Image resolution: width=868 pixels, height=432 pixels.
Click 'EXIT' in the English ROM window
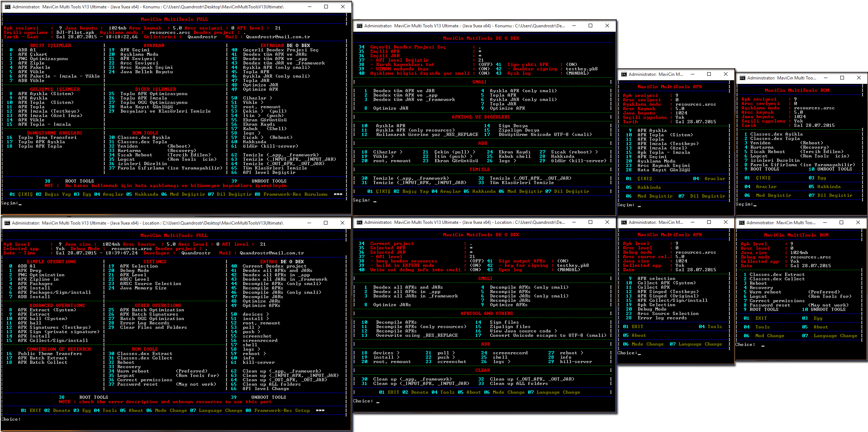coord(761,318)
